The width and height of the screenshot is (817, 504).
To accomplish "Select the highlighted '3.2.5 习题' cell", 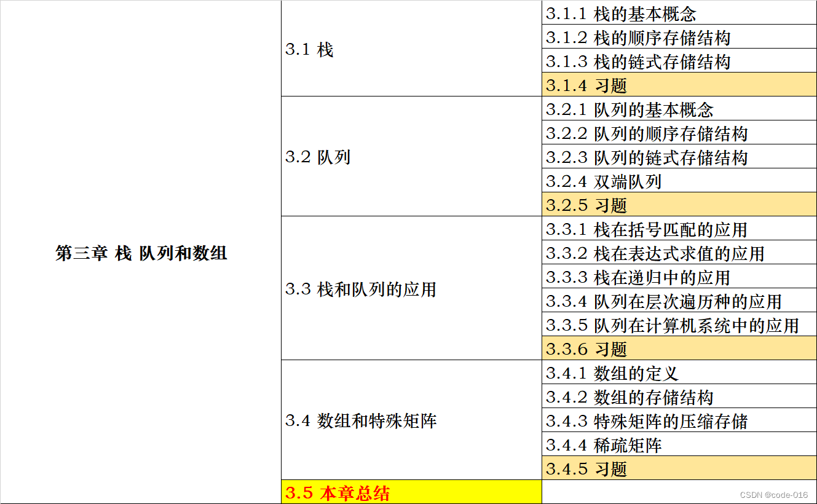I will point(679,205).
